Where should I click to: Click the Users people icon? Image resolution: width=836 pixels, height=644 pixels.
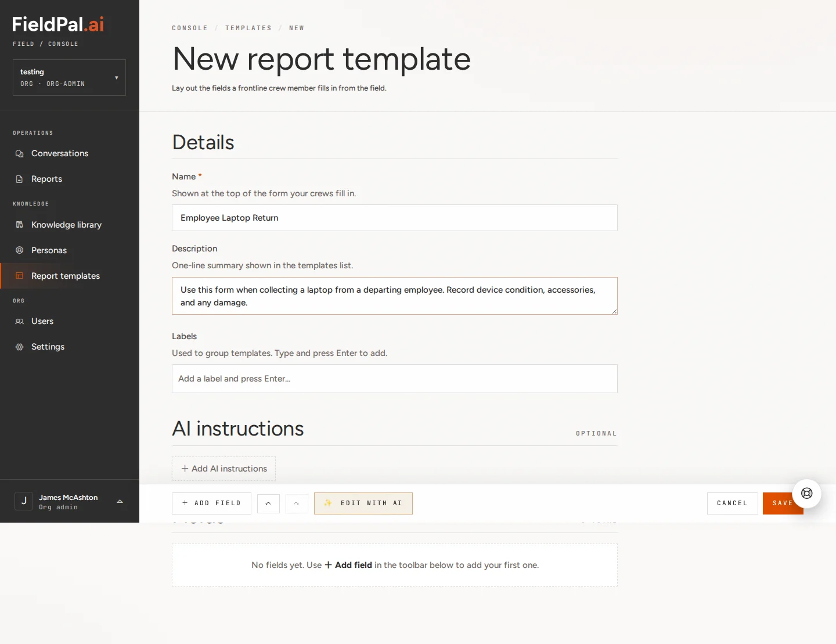coord(19,321)
